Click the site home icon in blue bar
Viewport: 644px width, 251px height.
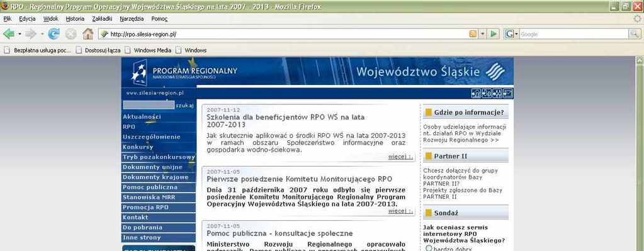[x=476, y=94]
